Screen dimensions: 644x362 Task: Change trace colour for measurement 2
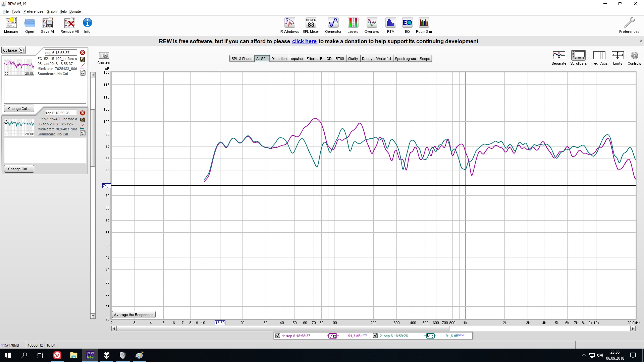[x=83, y=126]
